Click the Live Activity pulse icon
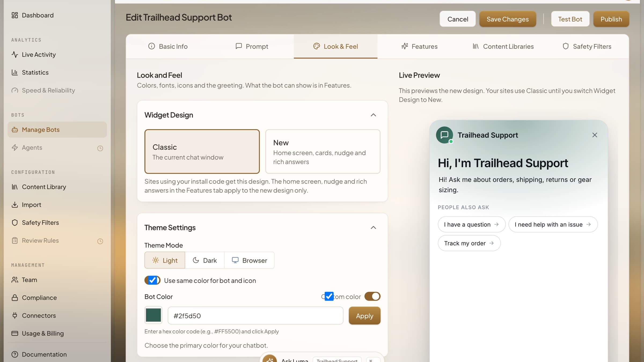This screenshot has width=644, height=362. (x=15, y=54)
